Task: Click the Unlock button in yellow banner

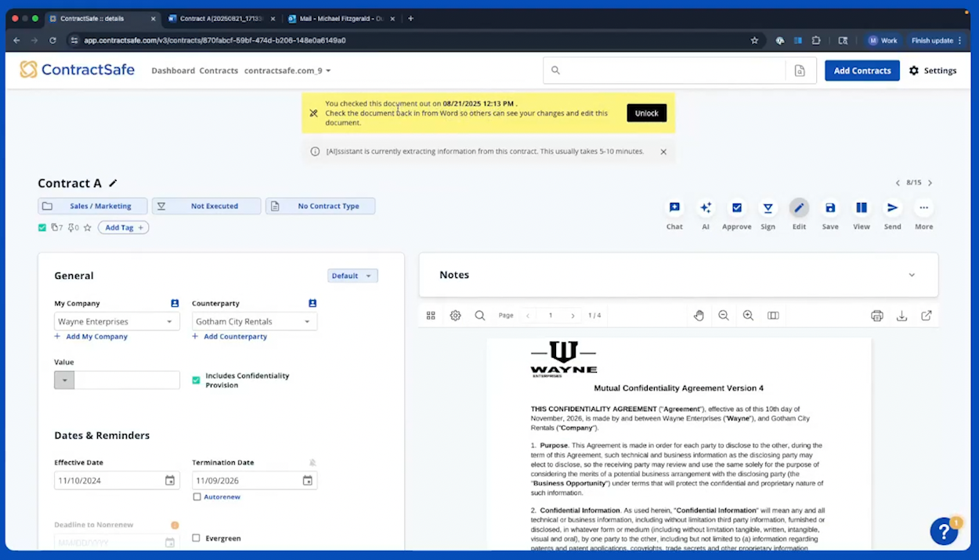Action: [646, 113]
